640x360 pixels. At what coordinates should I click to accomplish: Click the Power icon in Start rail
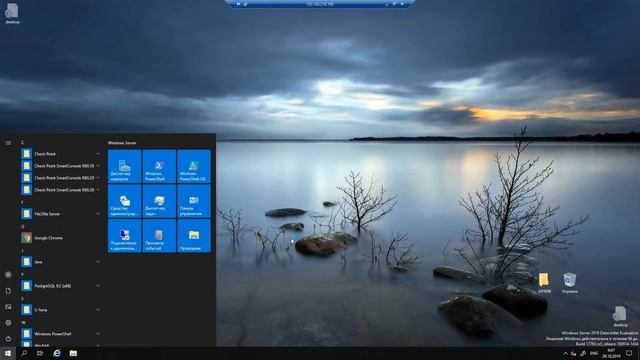[8, 339]
